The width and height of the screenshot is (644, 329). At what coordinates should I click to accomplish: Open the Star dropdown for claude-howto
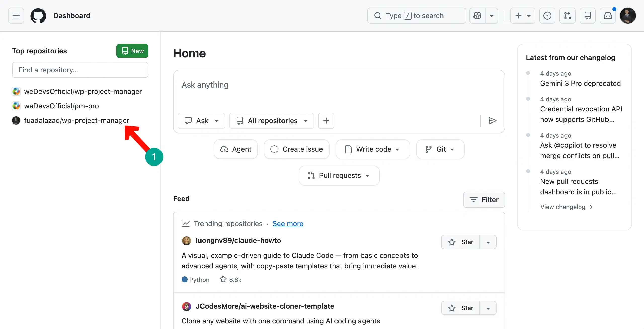[x=488, y=242]
